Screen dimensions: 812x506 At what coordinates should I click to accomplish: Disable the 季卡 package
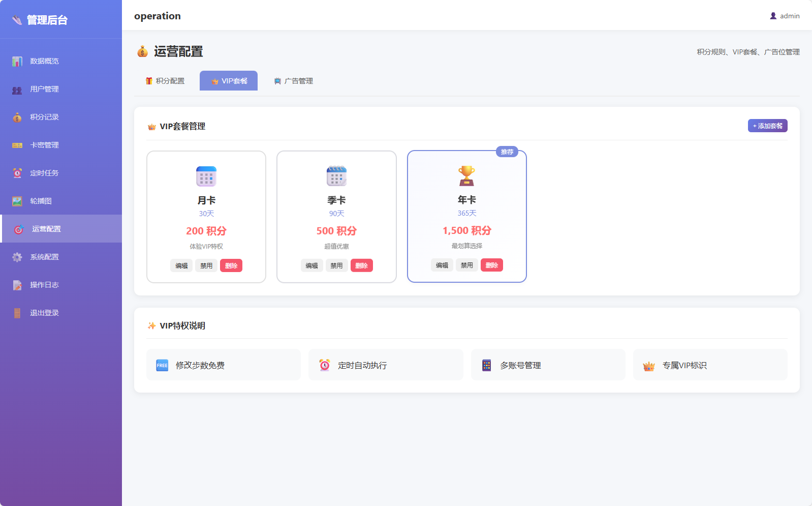tap(336, 265)
